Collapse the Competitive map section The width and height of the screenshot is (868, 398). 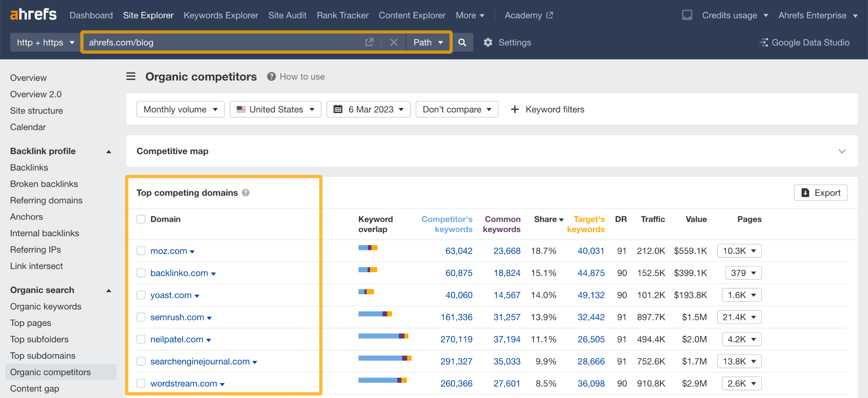click(x=842, y=151)
